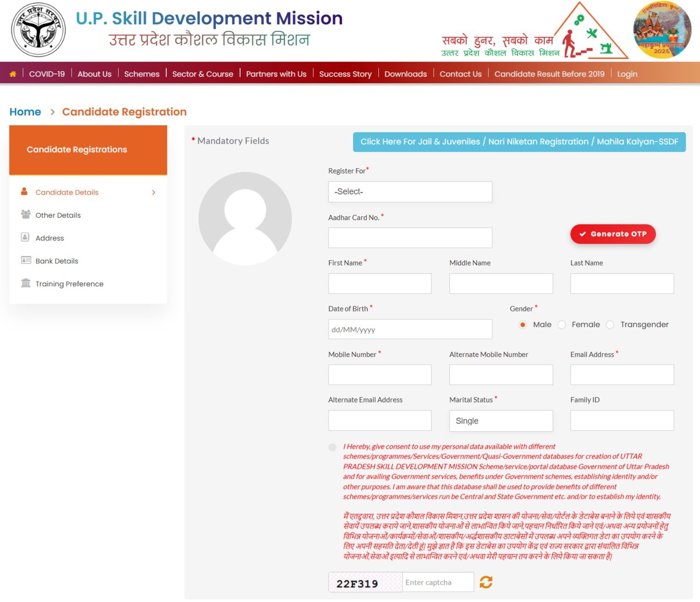Open the Success Story menu

point(345,74)
